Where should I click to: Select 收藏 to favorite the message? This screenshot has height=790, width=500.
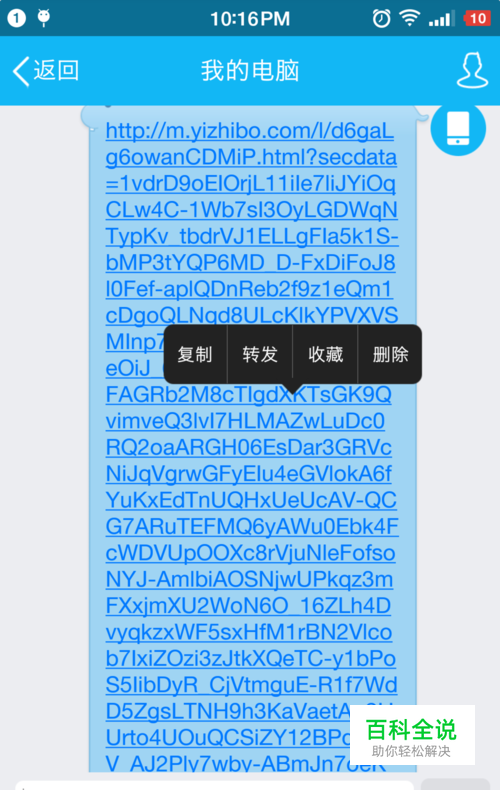click(325, 354)
